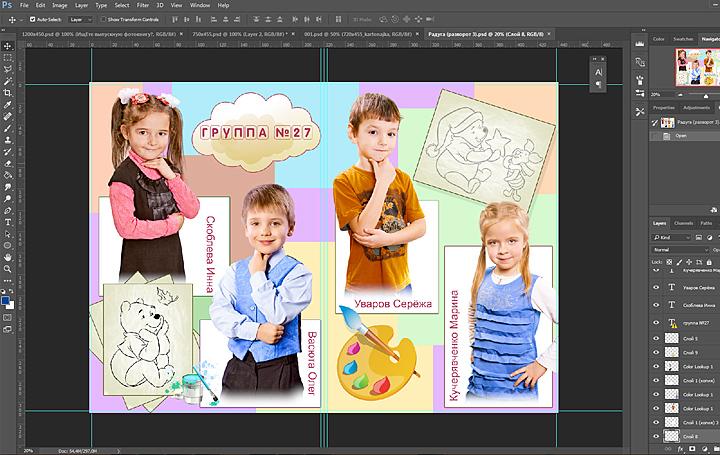Switch to the 750x455.psd document tab
720x455 pixels.
pyautogui.click(x=240, y=34)
